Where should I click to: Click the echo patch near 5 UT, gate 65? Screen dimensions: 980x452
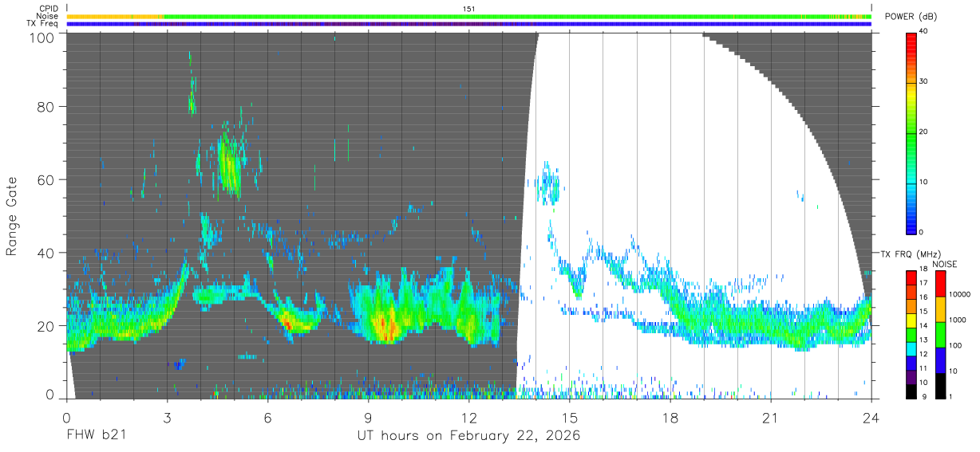pyautogui.click(x=229, y=163)
